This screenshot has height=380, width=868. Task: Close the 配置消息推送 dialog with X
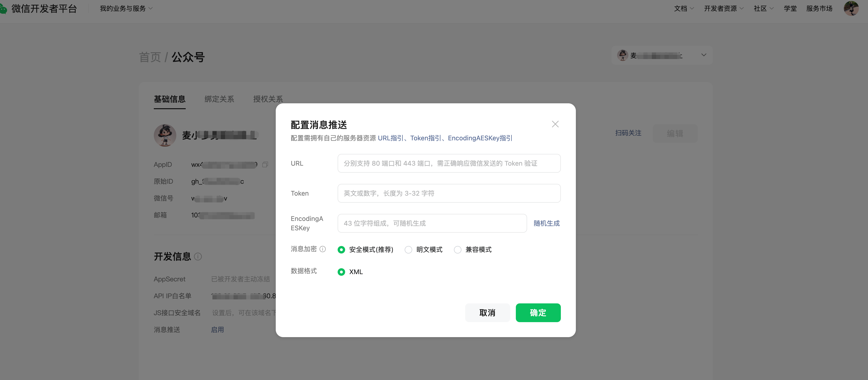(555, 124)
